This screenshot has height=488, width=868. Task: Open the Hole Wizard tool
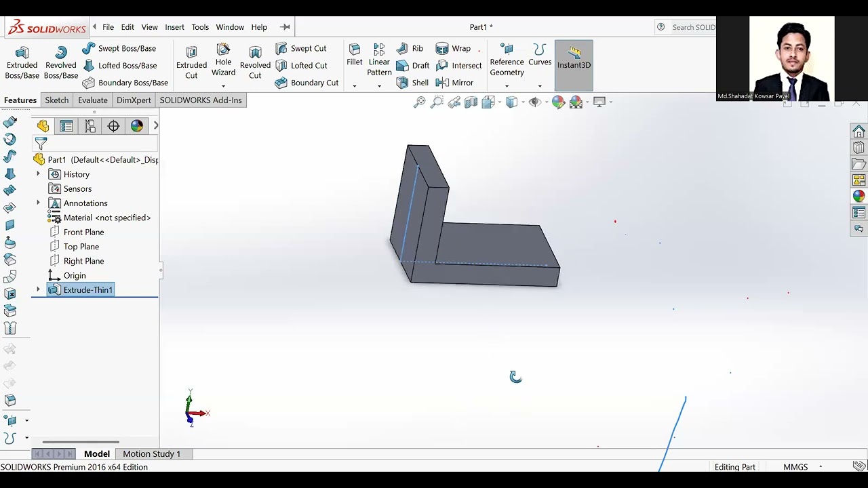point(223,61)
